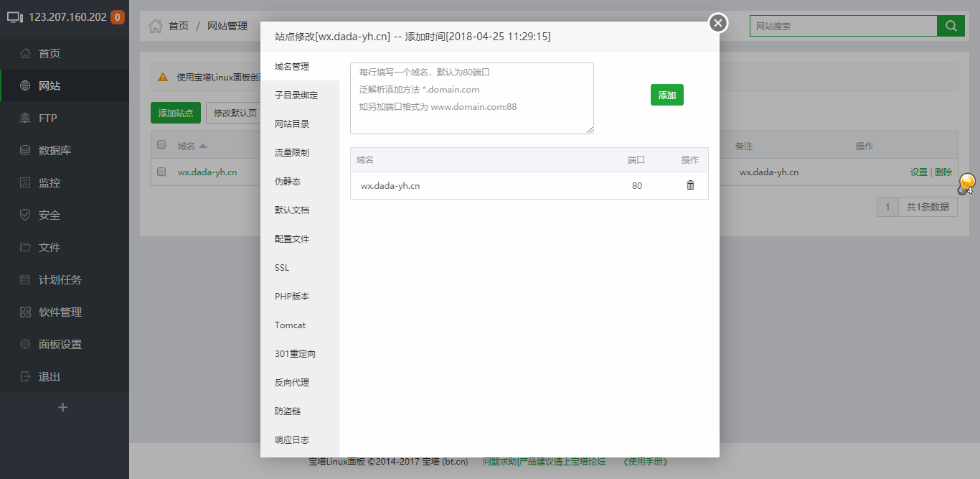Expand the sidebar plus (+) item
The height and width of the screenshot is (479, 980).
coord(63,406)
